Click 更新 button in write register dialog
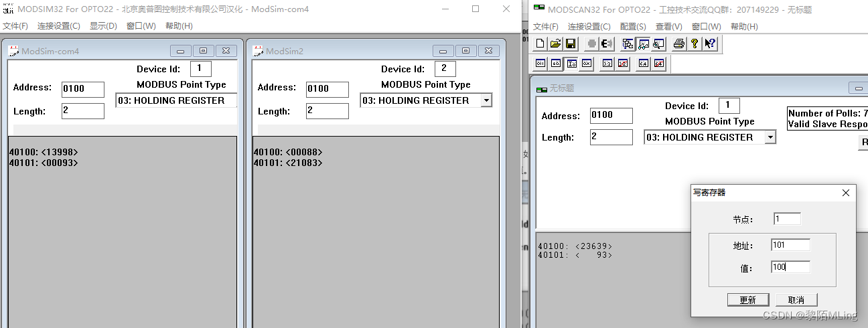 tap(748, 300)
